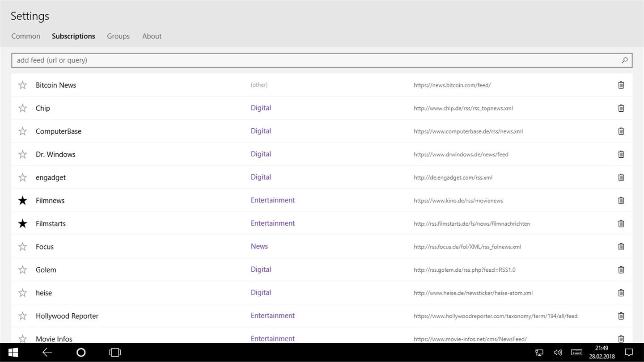Delete the Bitcoin News feed
644x362 pixels.
pos(621,85)
